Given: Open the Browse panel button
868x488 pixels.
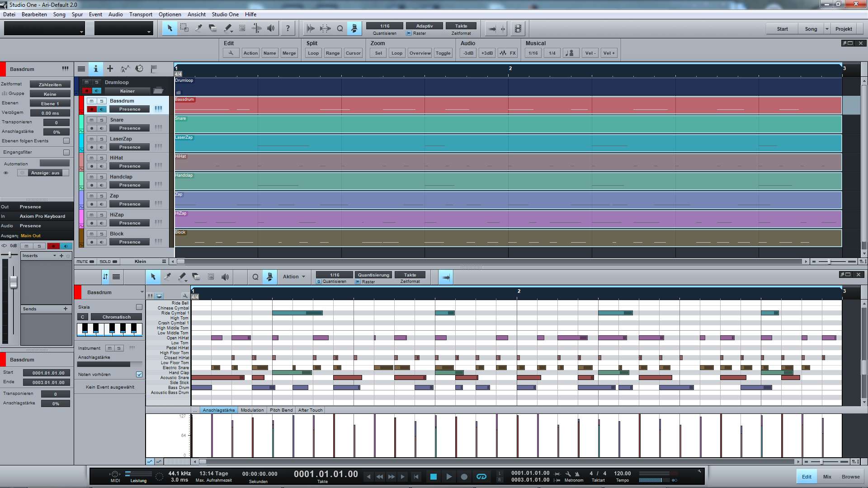Looking at the screenshot, I should click(x=850, y=477).
